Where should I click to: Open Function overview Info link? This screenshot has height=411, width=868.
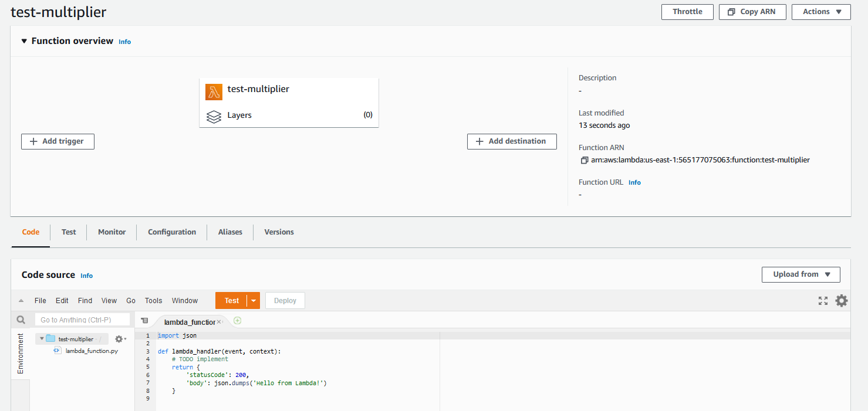click(124, 42)
